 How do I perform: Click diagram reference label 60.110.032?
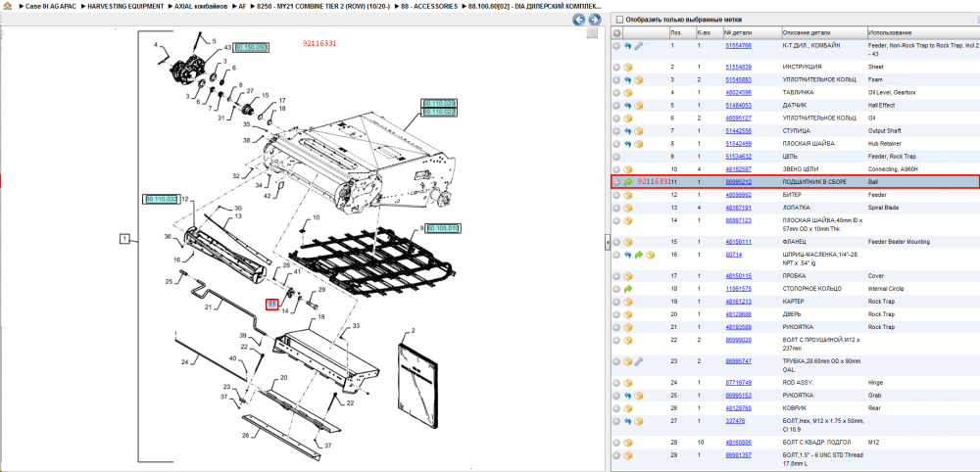point(162,199)
